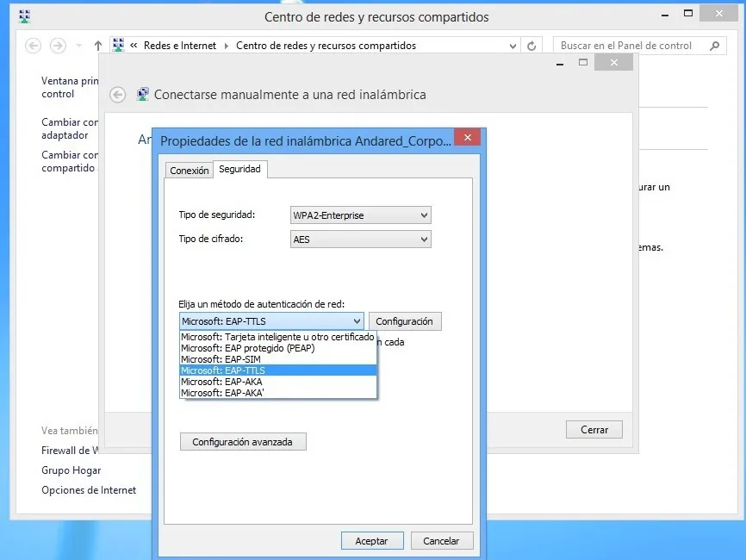Click Redes e Internet breadcrumb
The width and height of the screenshot is (746, 560).
180,46
